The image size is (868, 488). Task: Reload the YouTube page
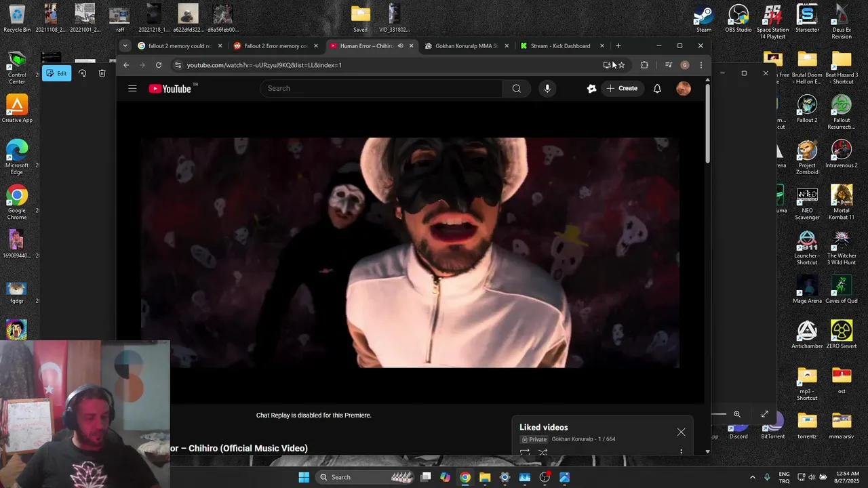coord(159,65)
